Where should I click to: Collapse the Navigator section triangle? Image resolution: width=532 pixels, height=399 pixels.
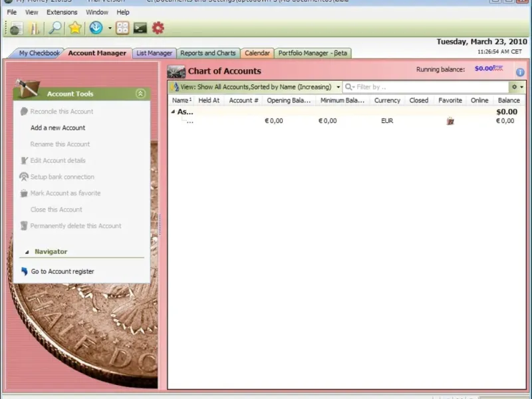point(27,252)
